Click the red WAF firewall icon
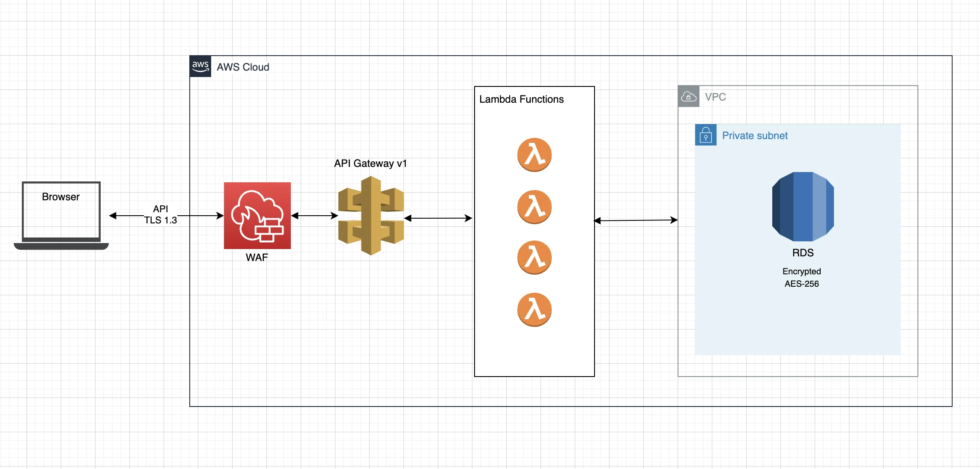Screen dimensions: 980x469 (x=257, y=216)
